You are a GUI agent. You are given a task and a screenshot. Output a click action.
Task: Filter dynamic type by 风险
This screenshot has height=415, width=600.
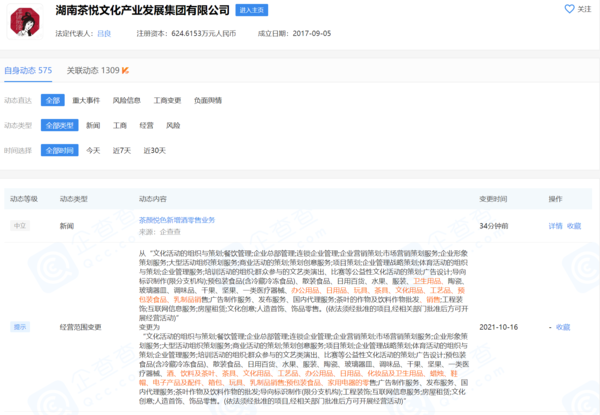[173, 125]
